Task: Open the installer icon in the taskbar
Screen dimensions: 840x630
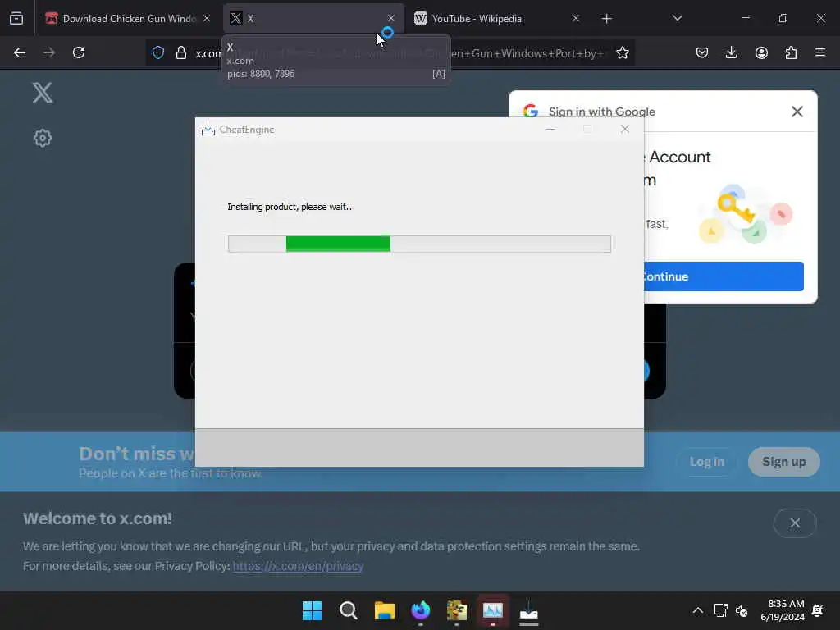Action: tap(529, 611)
